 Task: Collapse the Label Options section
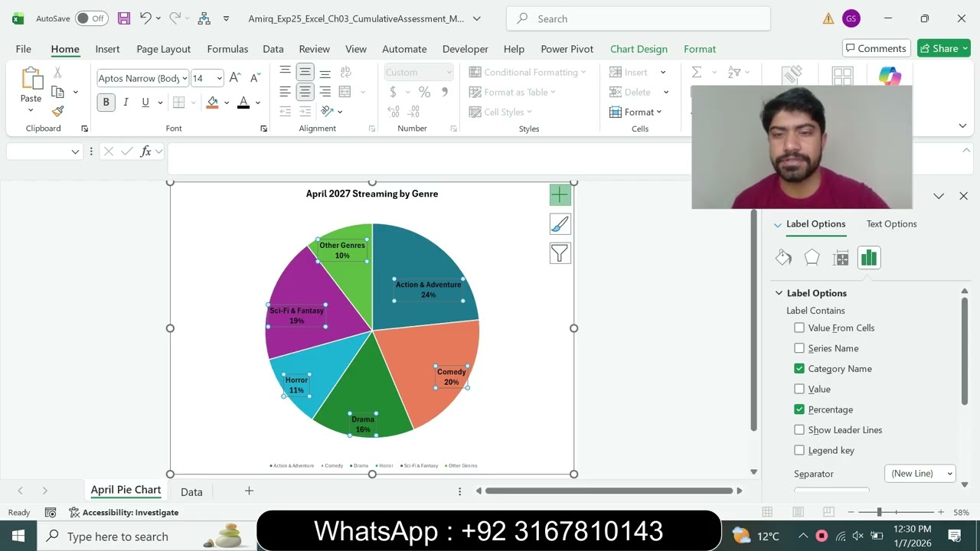[x=779, y=293]
